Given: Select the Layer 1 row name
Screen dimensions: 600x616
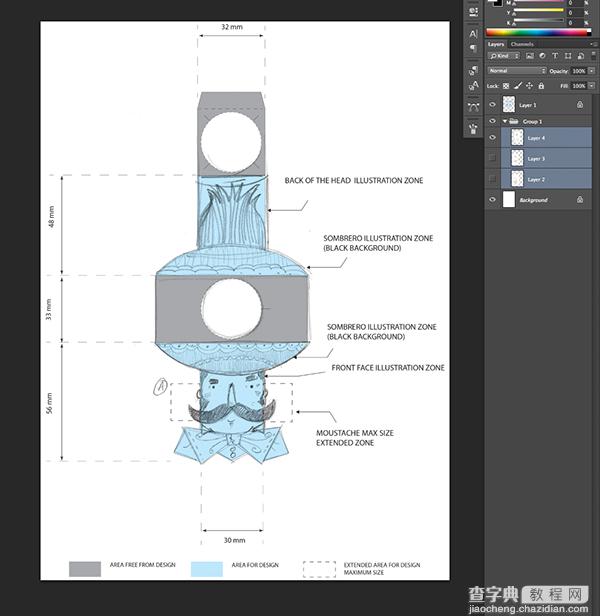Looking at the screenshot, I should click(528, 105).
